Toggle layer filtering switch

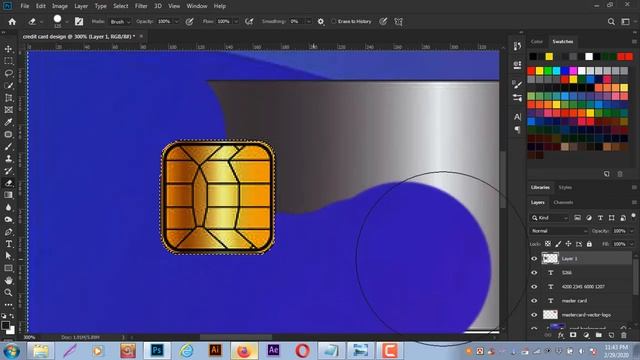click(633, 216)
